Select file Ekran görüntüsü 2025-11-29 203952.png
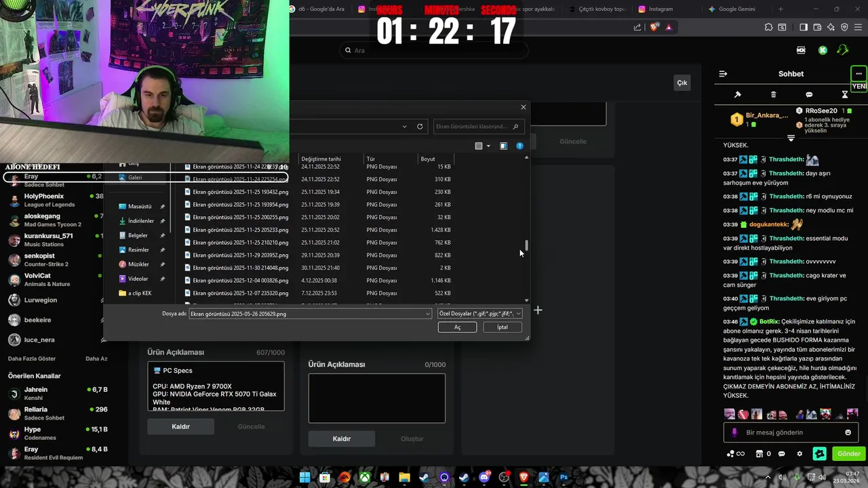 (240, 256)
